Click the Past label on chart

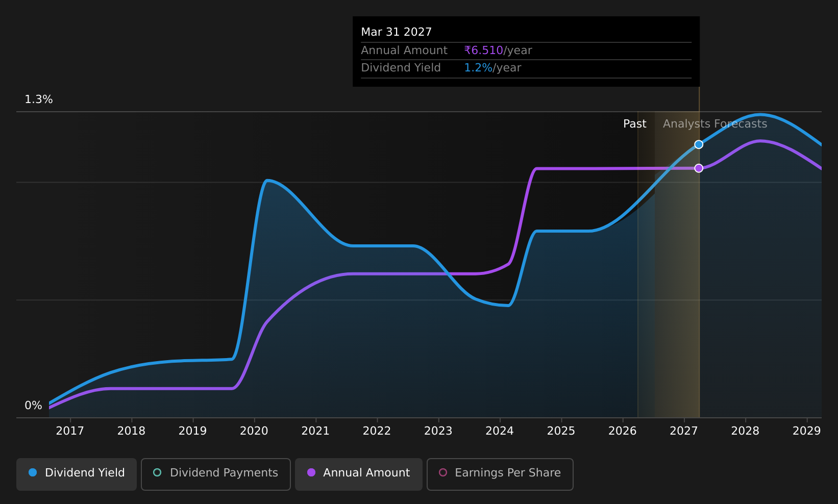point(634,124)
